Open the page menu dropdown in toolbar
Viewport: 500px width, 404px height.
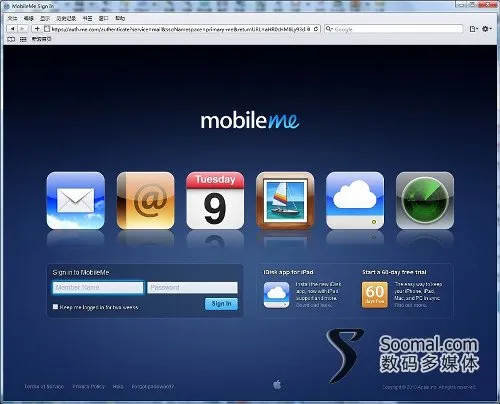tap(473, 29)
